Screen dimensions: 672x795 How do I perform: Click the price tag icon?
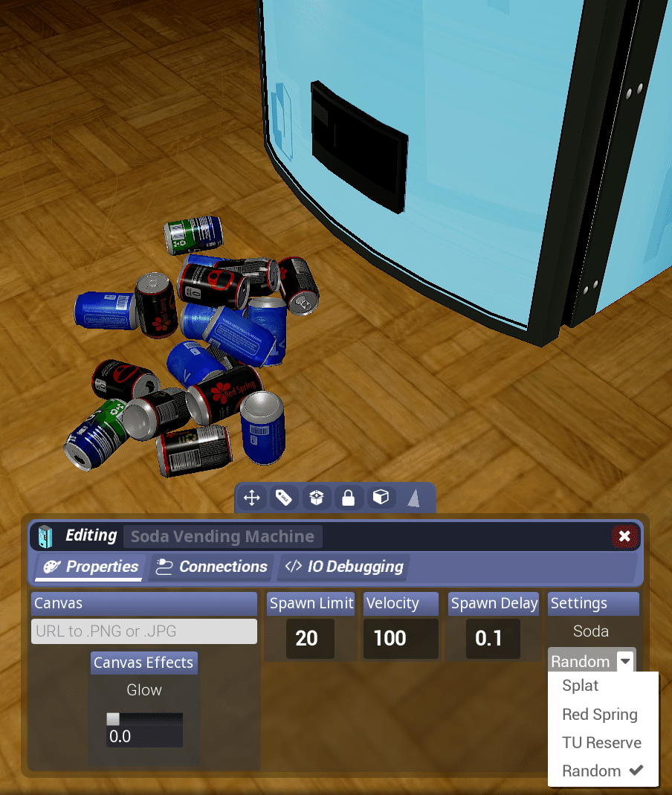[284, 498]
